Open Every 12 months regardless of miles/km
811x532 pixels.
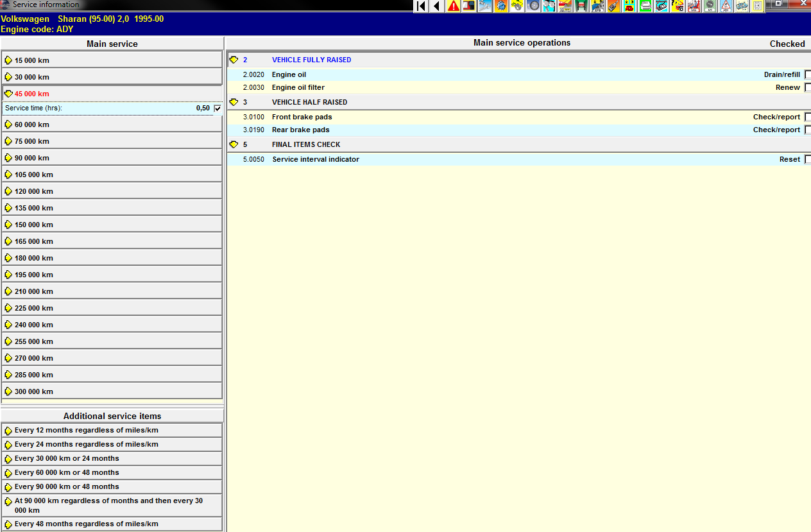(86, 430)
